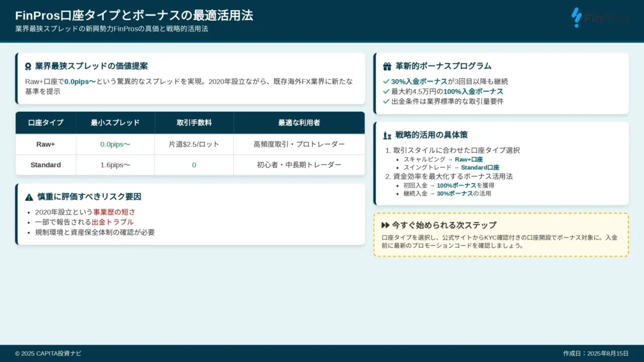The width and height of the screenshot is (644, 362).
Task: Click the Standard row commission value 0
Action: (194, 165)
